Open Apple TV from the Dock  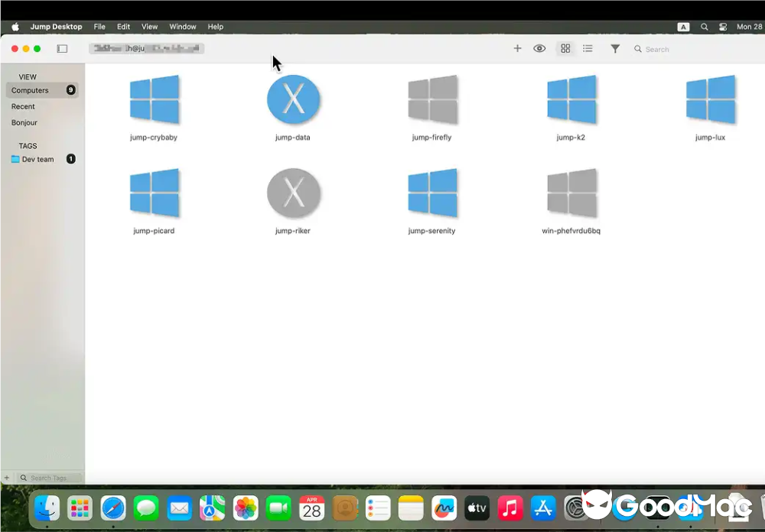click(x=477, y=508)
